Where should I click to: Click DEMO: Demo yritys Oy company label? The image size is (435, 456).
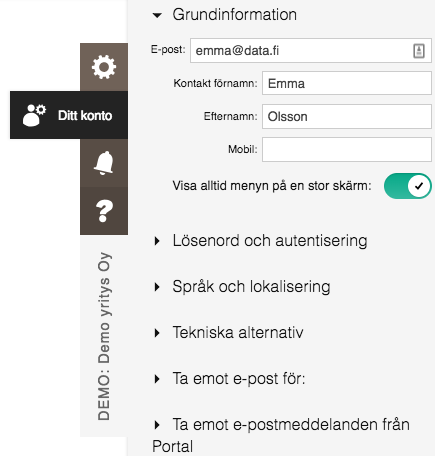click(104, 336)
